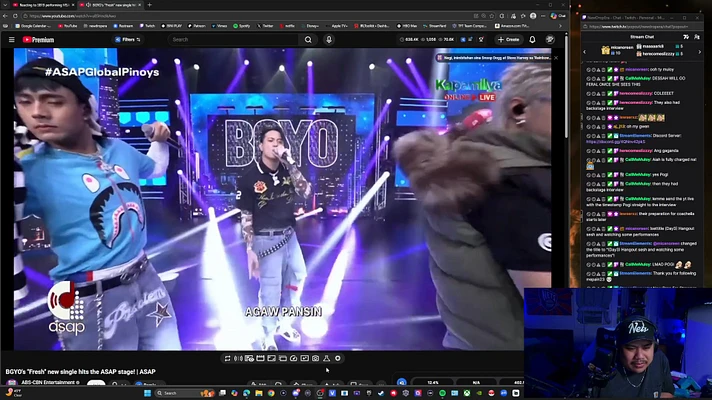Image resolution: width=712 pixels, height=400 pixels.
Task: Open the Disney+ bookmark
Action: coord(310,26)
